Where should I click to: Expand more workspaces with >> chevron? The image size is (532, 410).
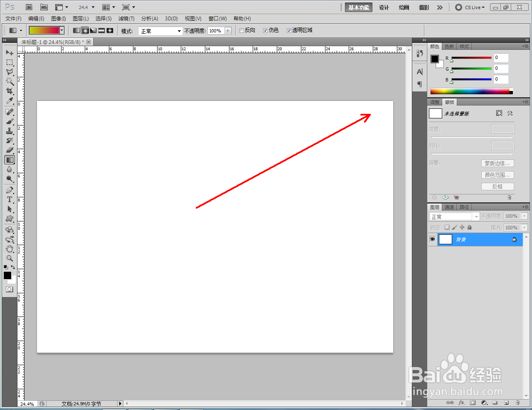(x=440, y=7)
